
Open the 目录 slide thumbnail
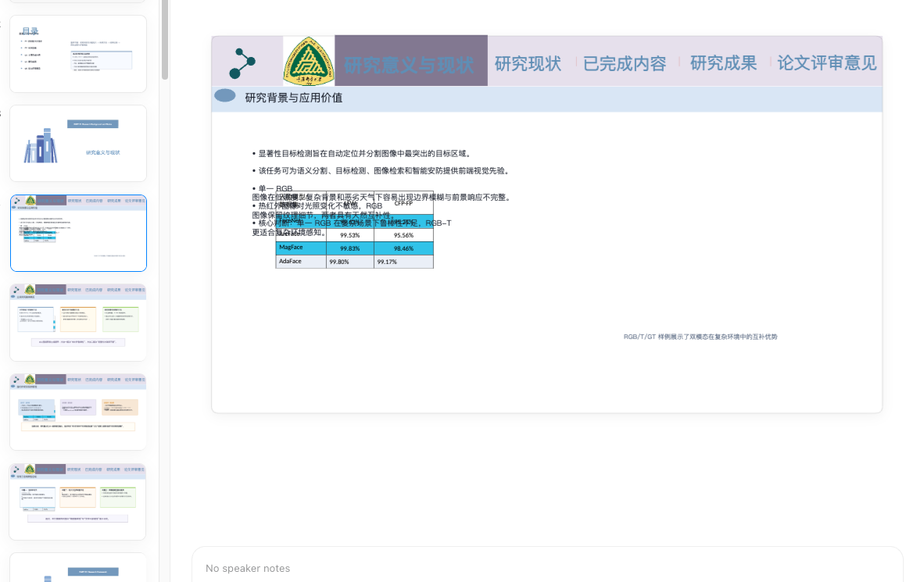click(78, 54)
